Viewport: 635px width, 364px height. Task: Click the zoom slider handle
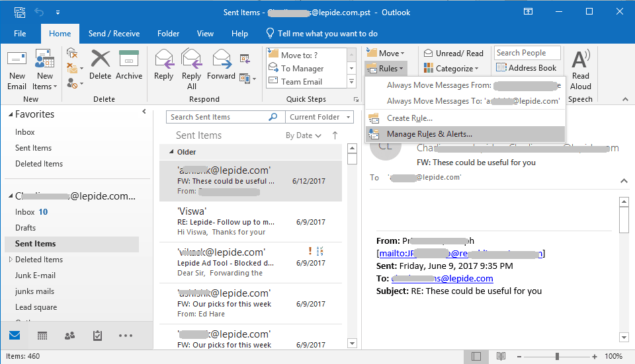tap(557, 356)
